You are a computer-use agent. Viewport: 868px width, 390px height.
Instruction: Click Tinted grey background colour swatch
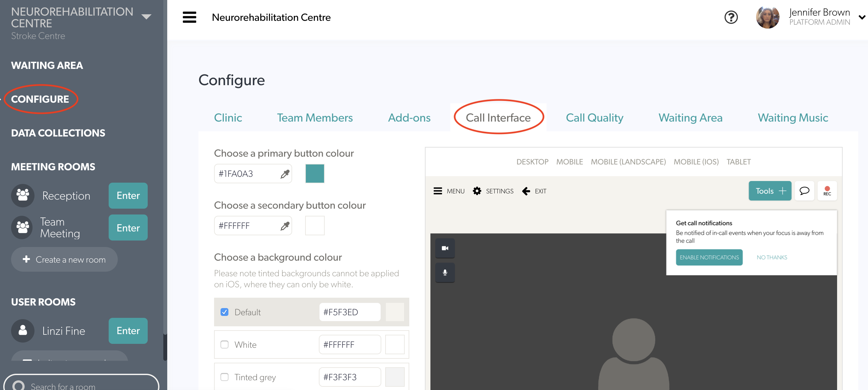[395, 377]
